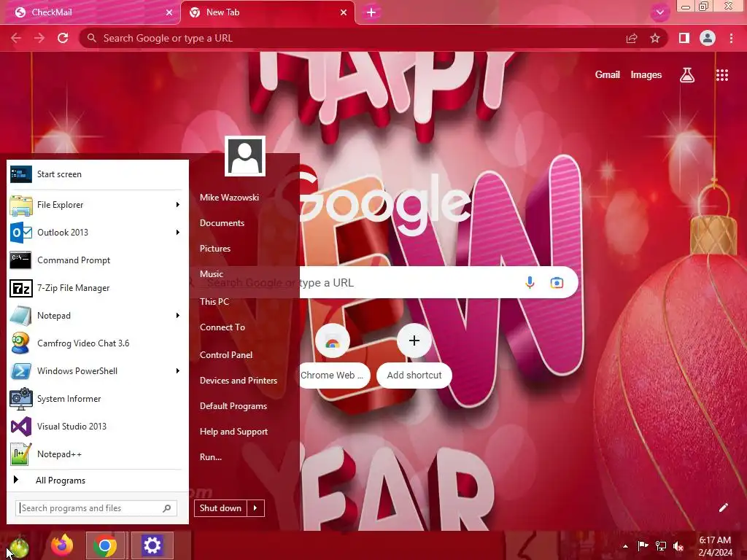This screenshot has height=560, width=747.
Task: Open This PC
Action: coord(214,301)
